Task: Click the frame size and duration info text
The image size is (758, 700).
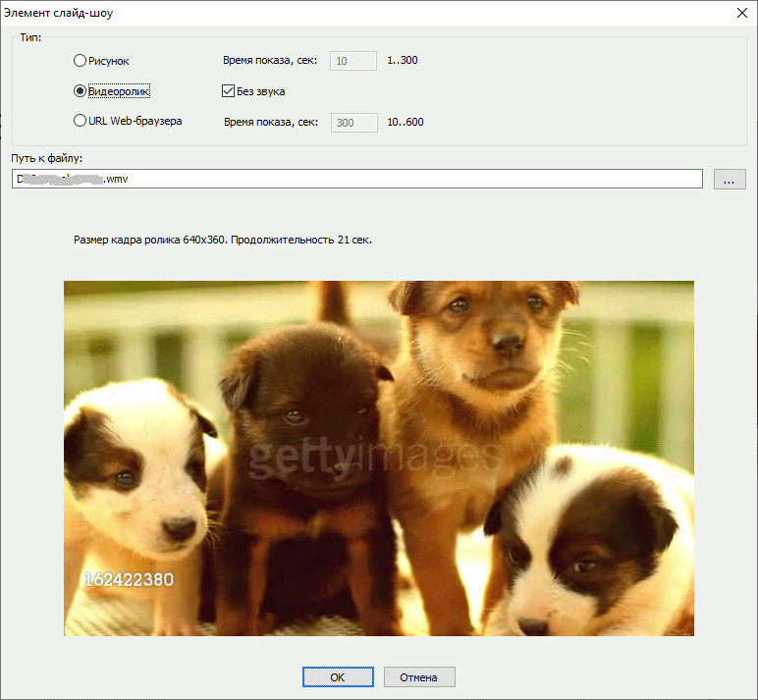Action: click(223, 240)
